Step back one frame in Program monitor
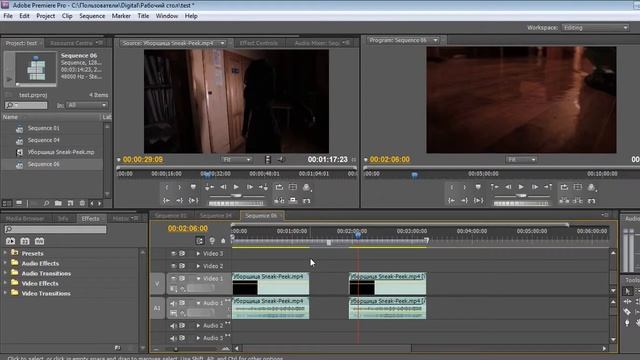 pyautogui.click(x=508, y=187)
